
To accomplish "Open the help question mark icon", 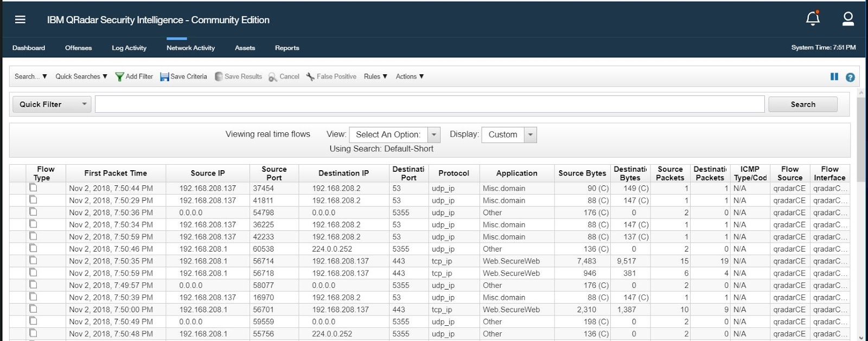I will 850,78.
